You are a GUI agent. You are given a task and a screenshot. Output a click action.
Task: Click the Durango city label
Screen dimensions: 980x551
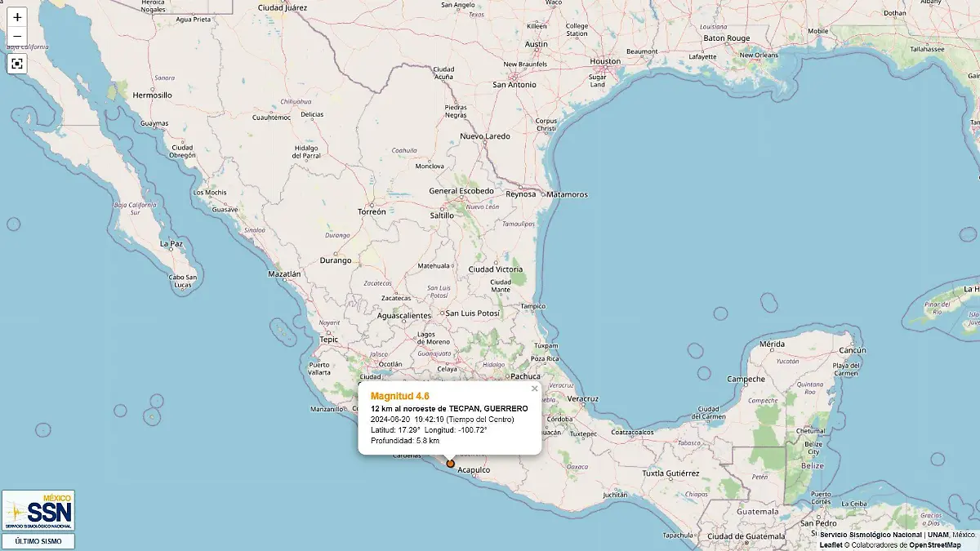pyautogui.click(x=336, y=261)
